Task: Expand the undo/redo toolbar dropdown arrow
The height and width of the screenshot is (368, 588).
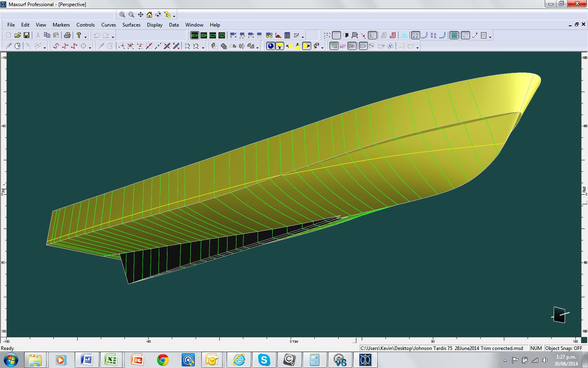Action: click(x=113, y=37)
